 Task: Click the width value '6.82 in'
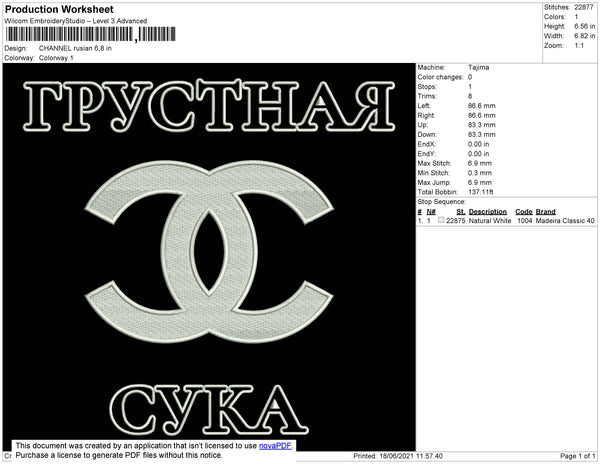tap(584, 36)
